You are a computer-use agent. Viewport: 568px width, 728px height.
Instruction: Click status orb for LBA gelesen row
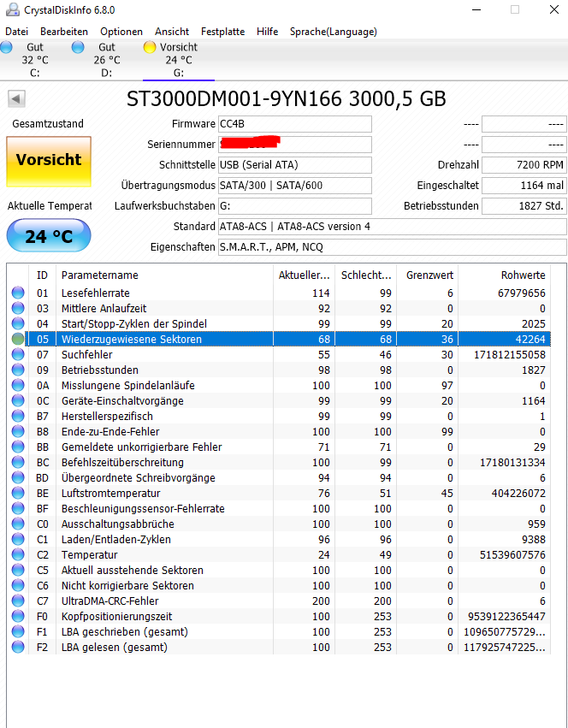(x=18, y=648)
